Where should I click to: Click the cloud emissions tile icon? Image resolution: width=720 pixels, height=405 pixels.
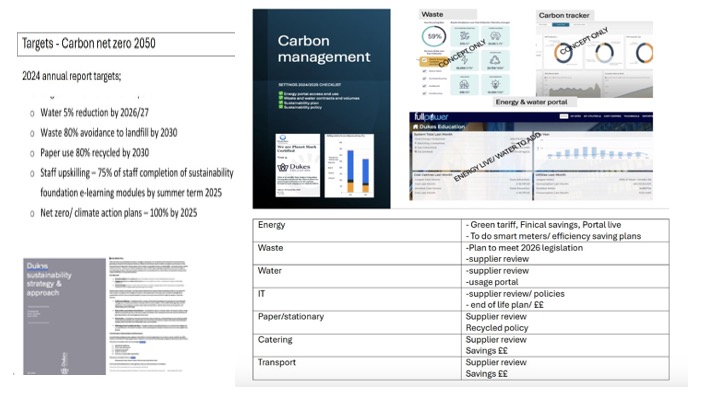495,36
